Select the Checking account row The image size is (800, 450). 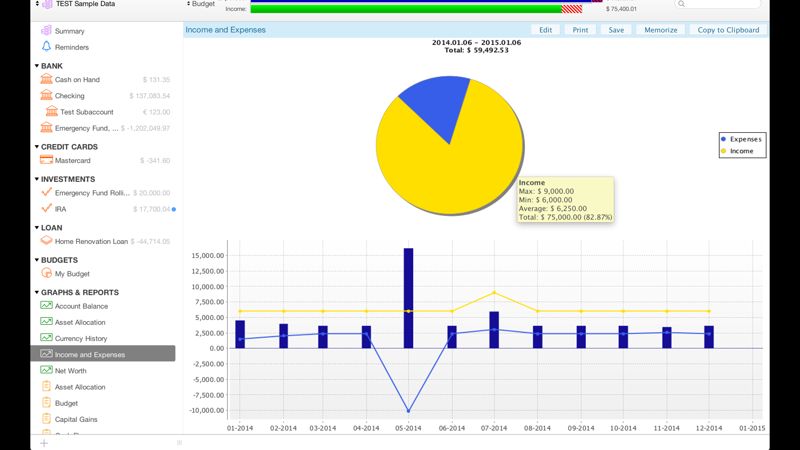105,95
